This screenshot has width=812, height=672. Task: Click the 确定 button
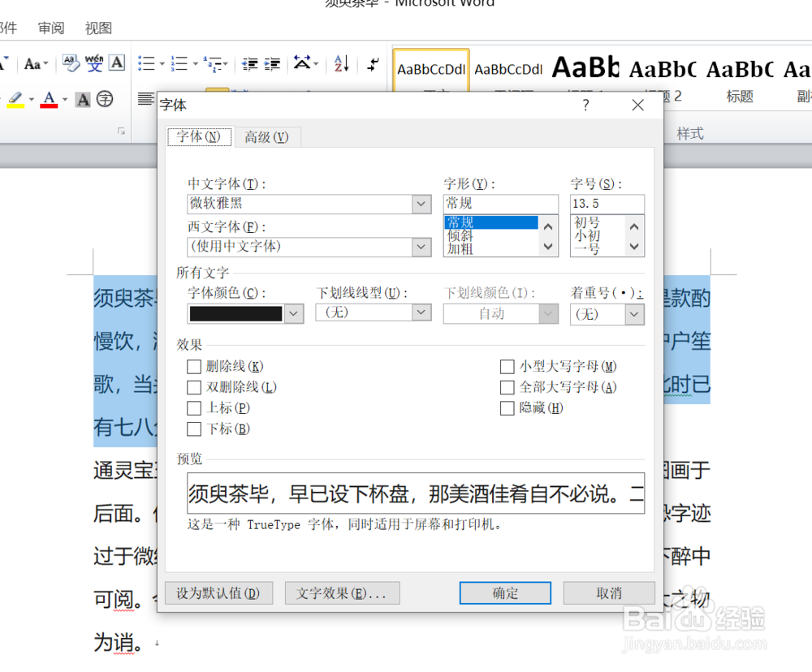(504, 592)
